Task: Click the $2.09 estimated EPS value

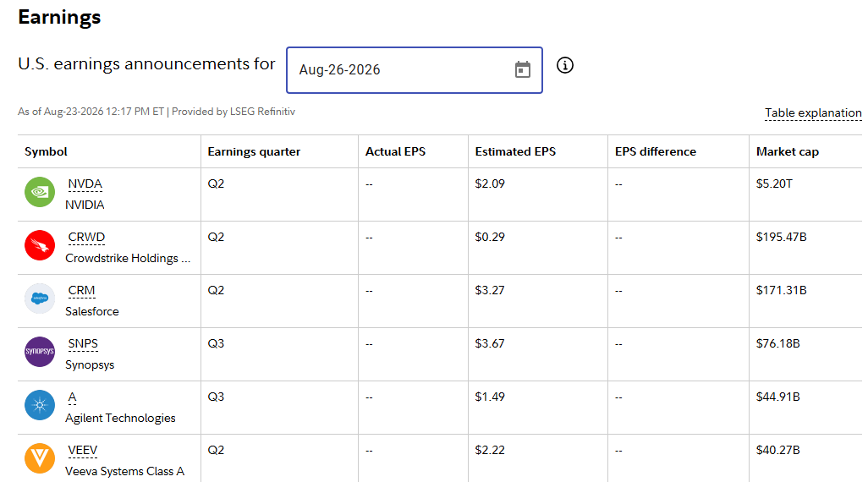Action: [490, 183]
